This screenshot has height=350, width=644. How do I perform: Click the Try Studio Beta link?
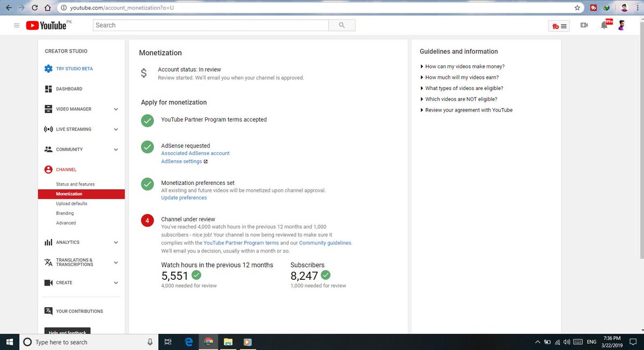point(75,69)
